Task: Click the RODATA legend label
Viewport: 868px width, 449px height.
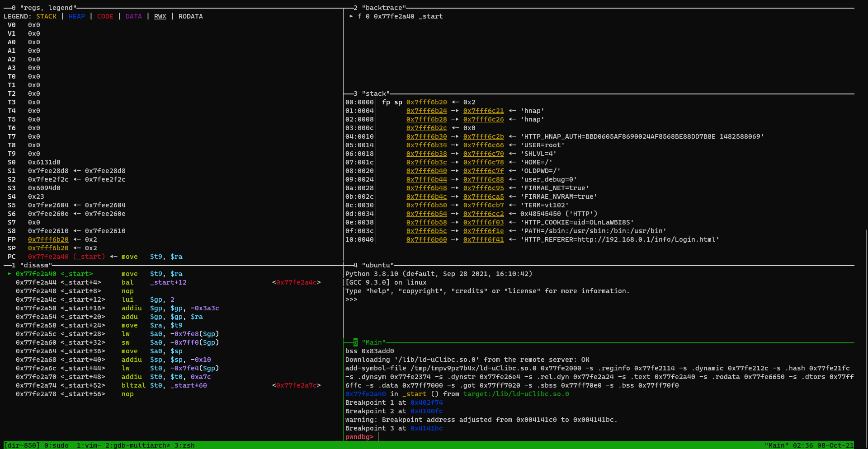Action: click(x=191, y=16)
